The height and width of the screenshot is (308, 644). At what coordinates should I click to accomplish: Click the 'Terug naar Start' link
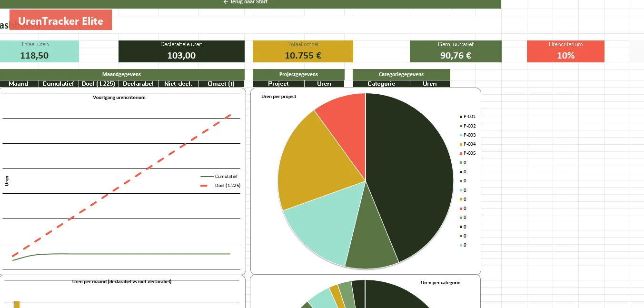pyautogui.click(x=246, y=2)
